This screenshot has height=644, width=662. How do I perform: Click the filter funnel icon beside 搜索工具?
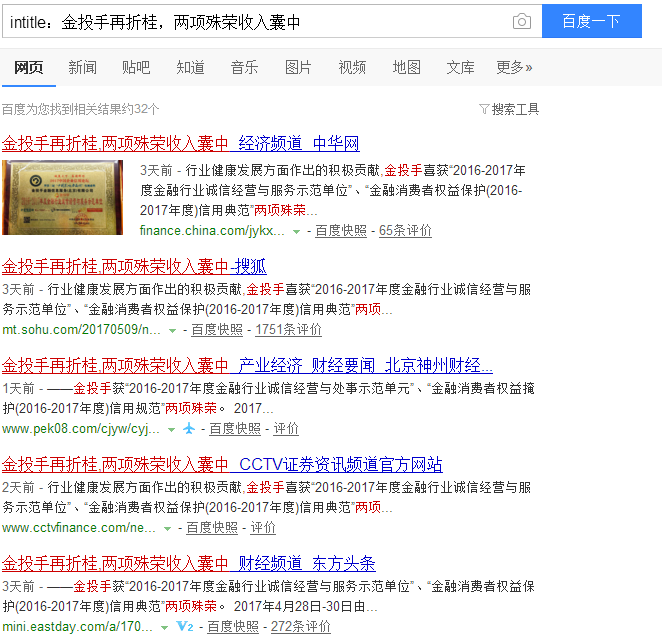[x=484, y=109]
